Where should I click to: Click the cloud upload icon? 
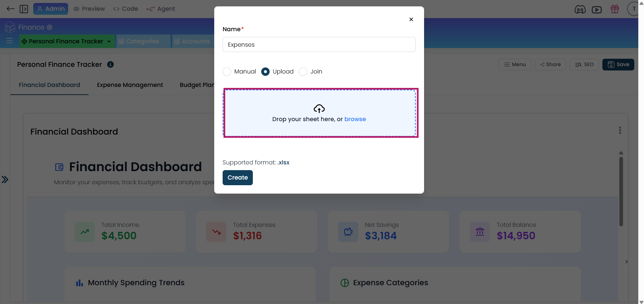[x=319, y=109]
